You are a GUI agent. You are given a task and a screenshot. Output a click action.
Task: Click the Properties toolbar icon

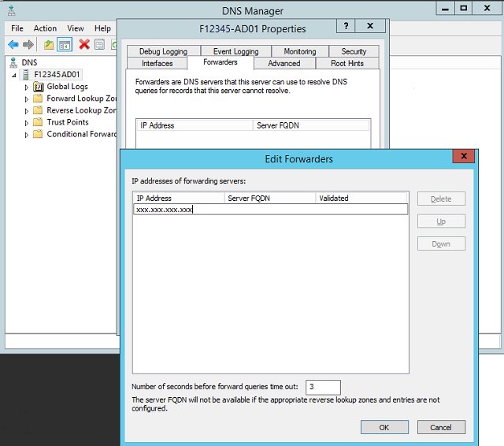tap(100, 44)
